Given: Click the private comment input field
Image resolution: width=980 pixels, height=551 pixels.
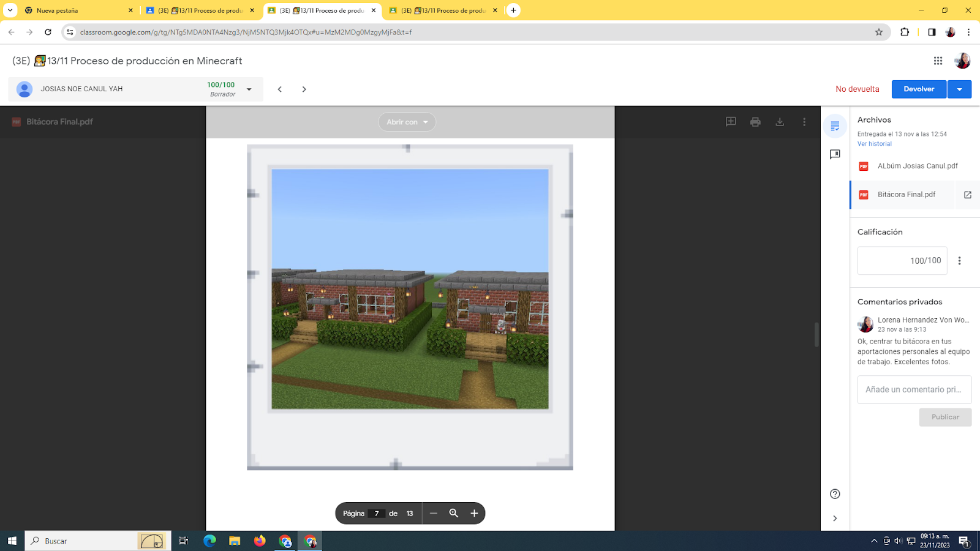Looking at the screenshot, I should tap(914, 389).
